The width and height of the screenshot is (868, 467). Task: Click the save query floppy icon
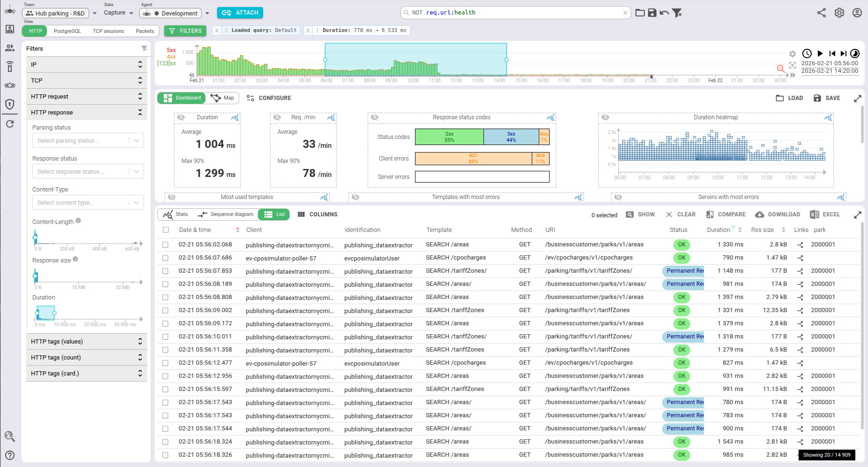[x=652, y=13]
